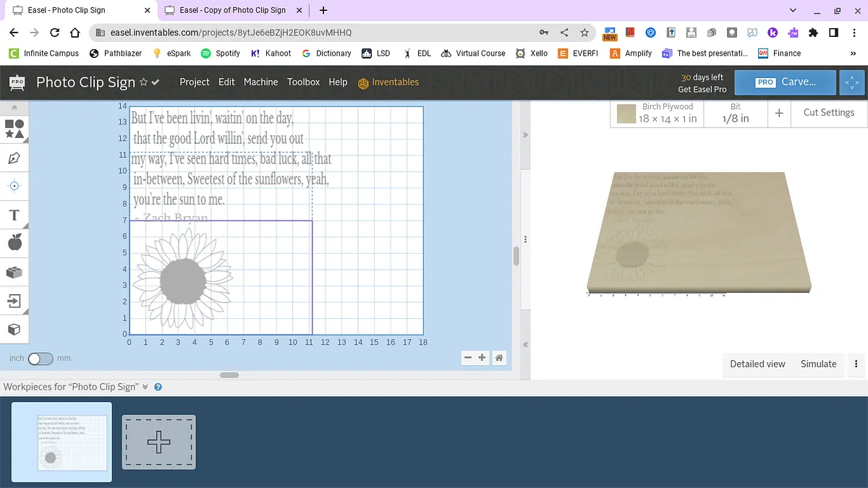
Task: Open the Machine menu
Action: point(260,82)
